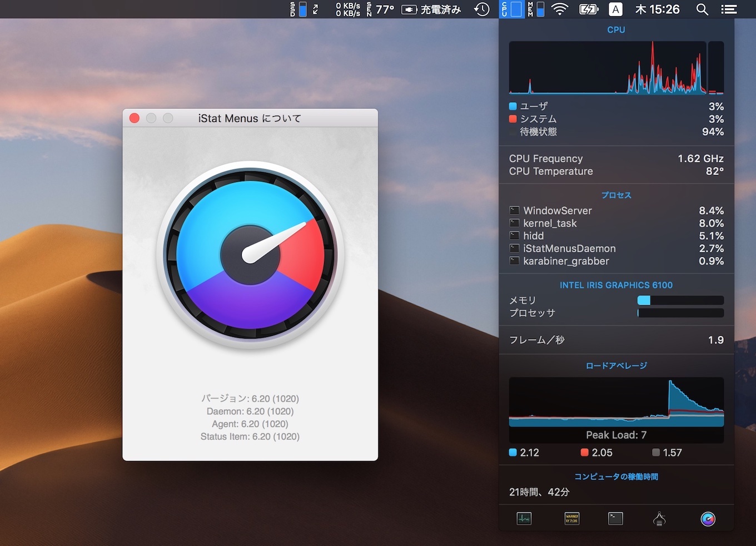Open Activity Monitor from the panel footer
Viewport: 756px width, 546px height.
point(524,519)
